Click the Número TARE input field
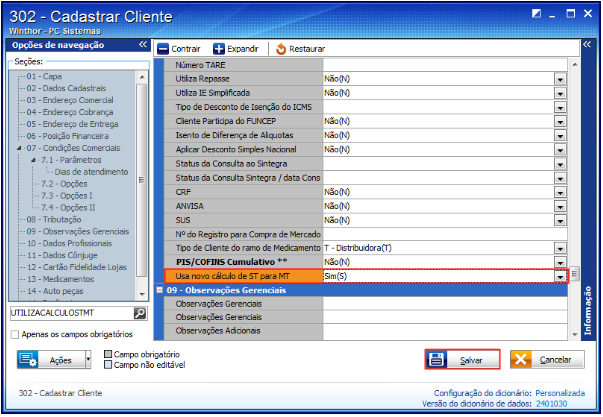Screen dimensions: 603x417 pos(445,65)
